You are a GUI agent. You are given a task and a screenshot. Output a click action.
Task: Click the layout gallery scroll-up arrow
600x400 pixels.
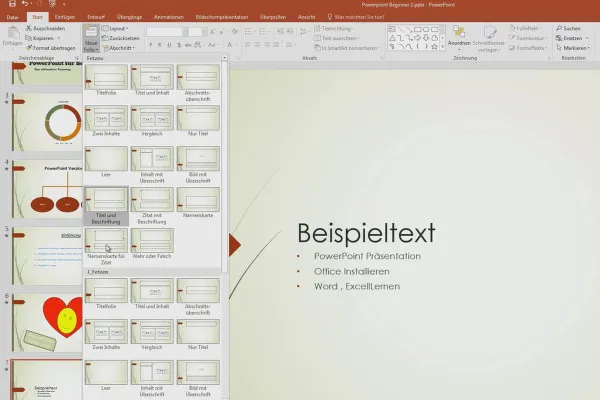coord(225,58)
